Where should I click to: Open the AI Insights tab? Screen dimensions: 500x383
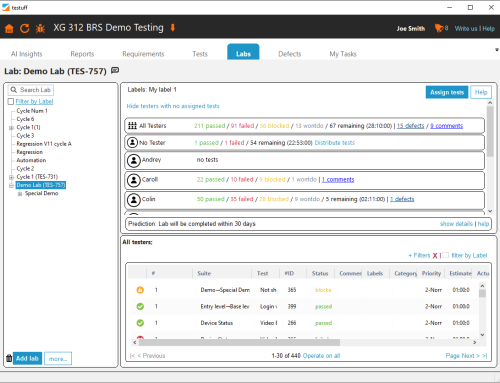tap(27, 54)
